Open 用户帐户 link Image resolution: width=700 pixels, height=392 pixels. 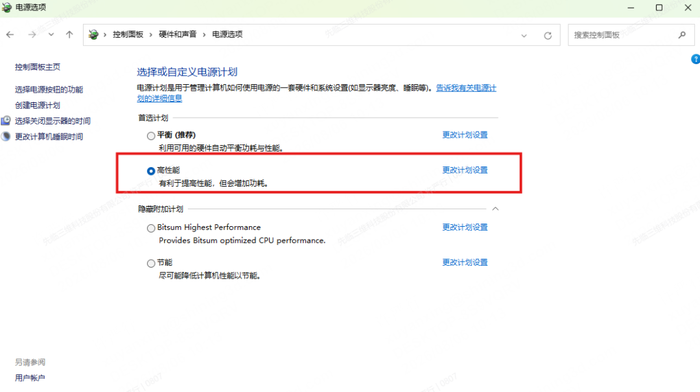point(30,378)
